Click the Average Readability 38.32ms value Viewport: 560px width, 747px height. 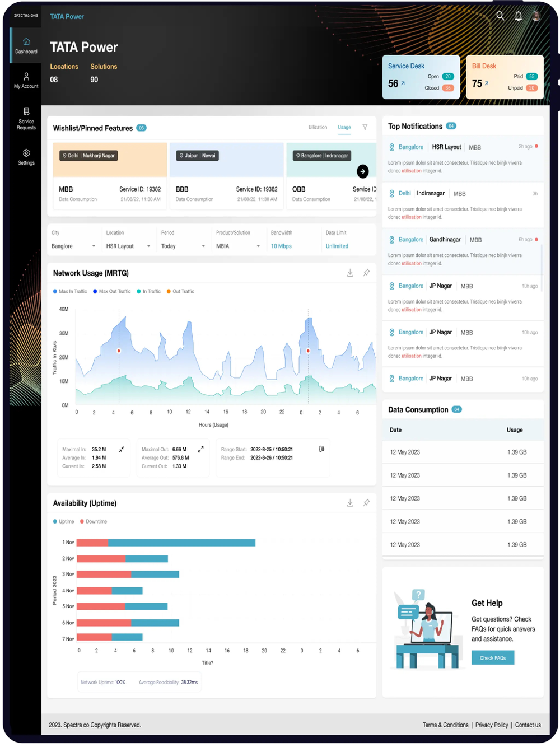tap(189, 682)
